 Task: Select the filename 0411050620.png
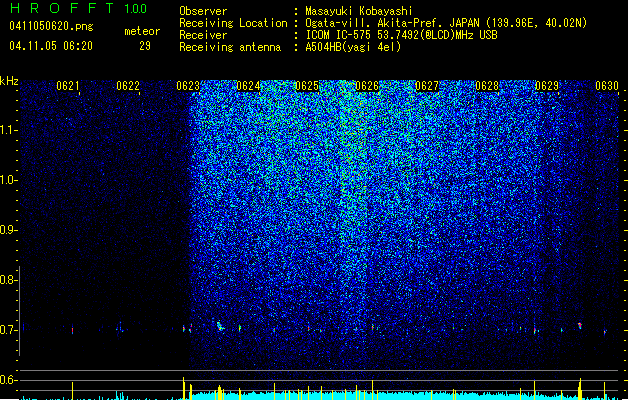tap(51, 26)
